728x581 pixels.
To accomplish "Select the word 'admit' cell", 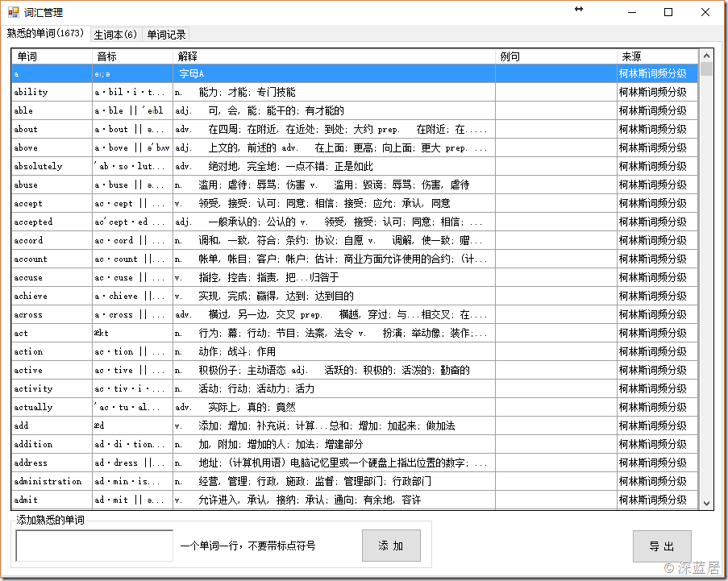I will (52, 500).
